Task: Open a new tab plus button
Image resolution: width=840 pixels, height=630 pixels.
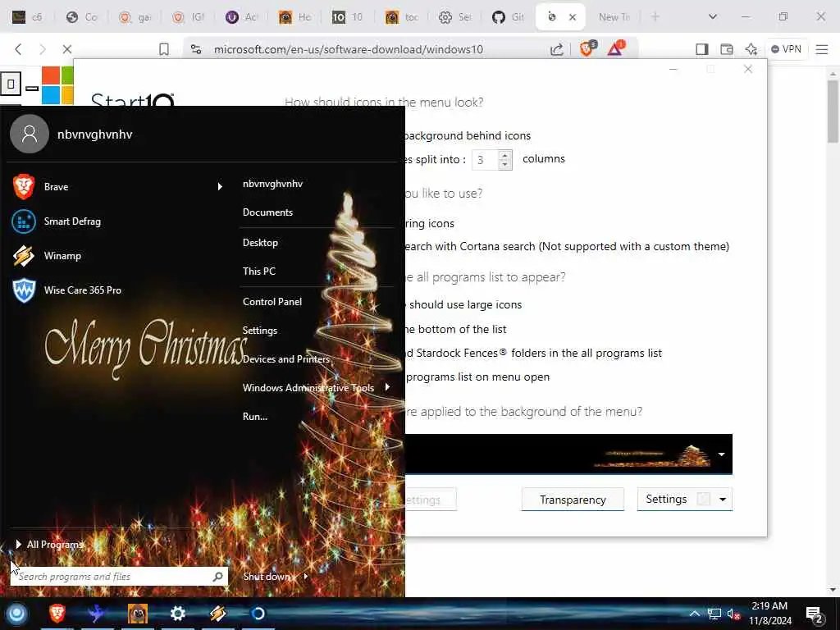Action: click(x=655, y=16)
